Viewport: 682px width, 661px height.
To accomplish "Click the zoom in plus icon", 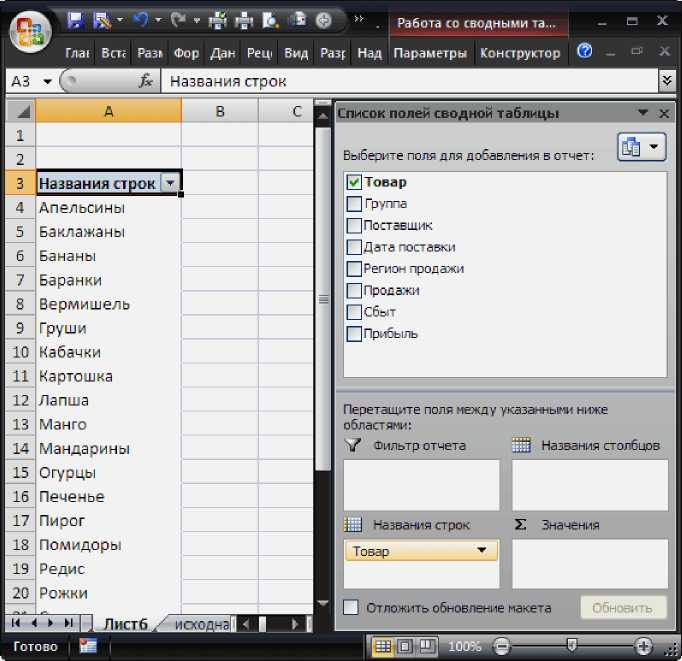I will [642, 647].
